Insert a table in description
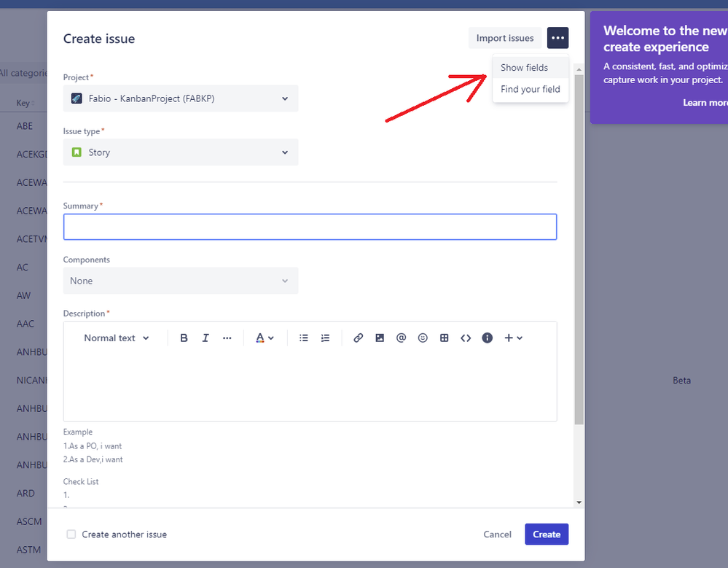This screenshot has width=728, height=568. tap(445, 338)
